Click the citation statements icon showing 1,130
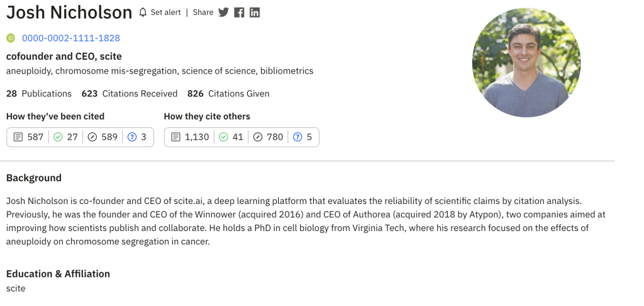This screenshot has width=644, height=306. coord(175,137)
